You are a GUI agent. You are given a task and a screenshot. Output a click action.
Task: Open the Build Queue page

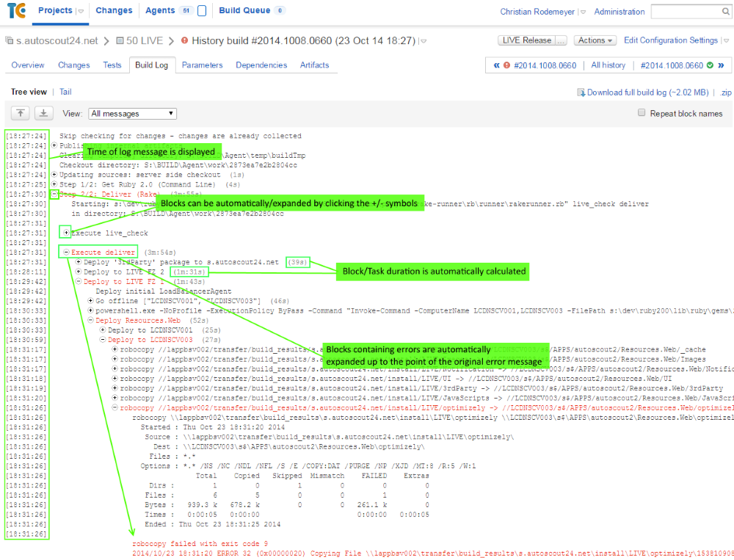click(244, 10)
